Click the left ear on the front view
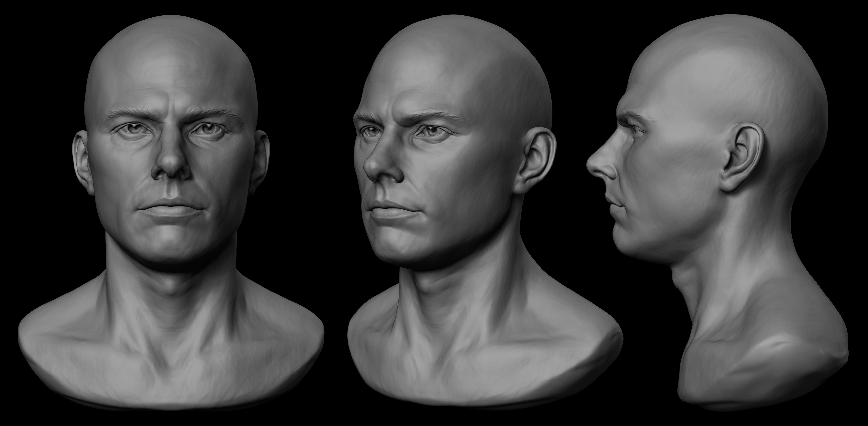Viewport: 868px width, 426px height. point(82,159)
